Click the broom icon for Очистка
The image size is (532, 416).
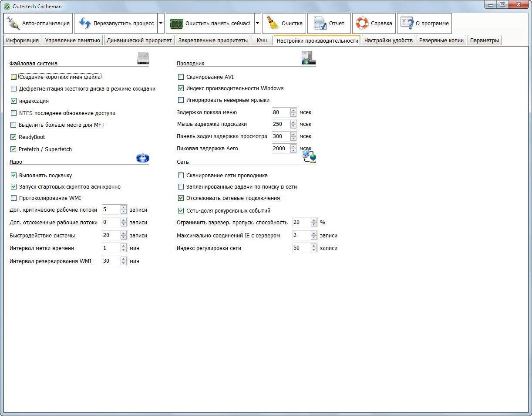[273, 23]
